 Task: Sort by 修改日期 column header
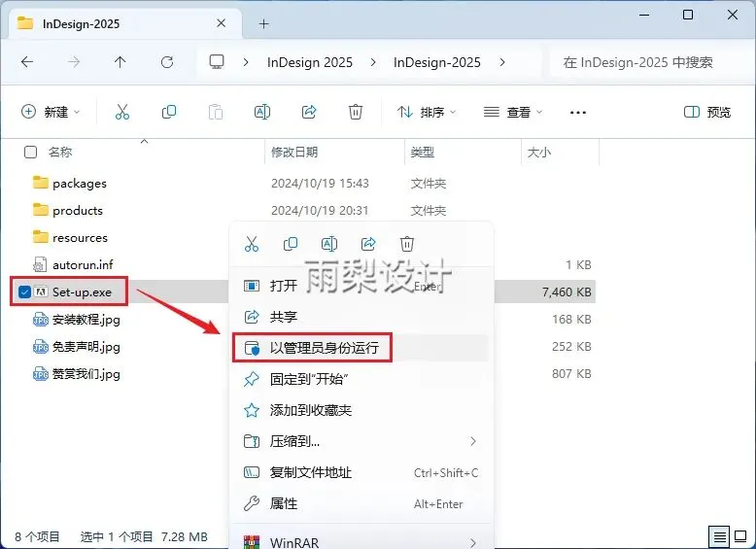pyautogui.click(x=294, y=153)
